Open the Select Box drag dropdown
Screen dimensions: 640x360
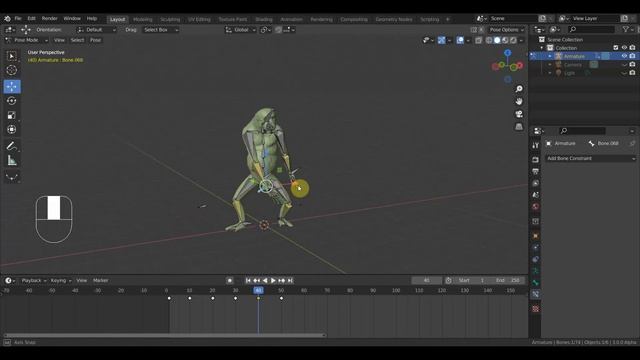[x=160, y=30]
